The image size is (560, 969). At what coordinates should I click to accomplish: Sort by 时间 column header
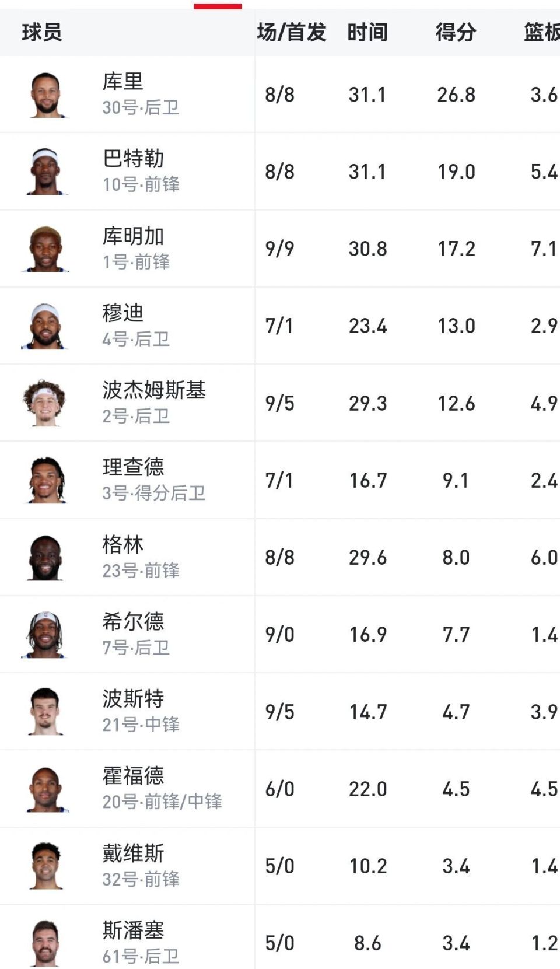[x=367, y=33]
